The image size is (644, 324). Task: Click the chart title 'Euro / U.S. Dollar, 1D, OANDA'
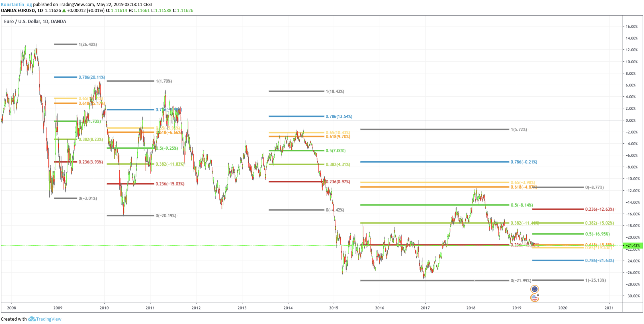click(x=35, y=21)
